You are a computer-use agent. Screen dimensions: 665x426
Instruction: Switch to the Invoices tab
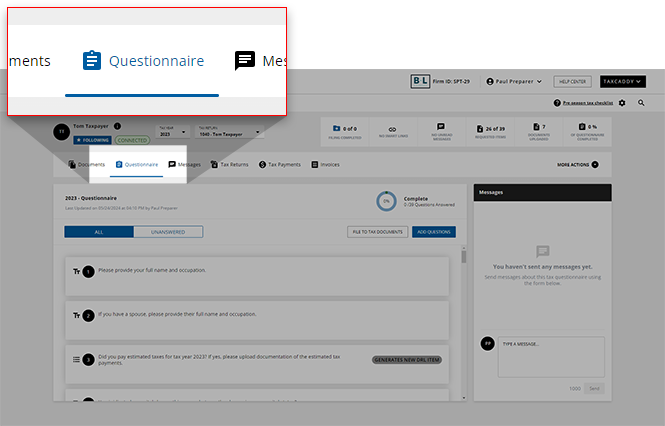coord(325,165)
